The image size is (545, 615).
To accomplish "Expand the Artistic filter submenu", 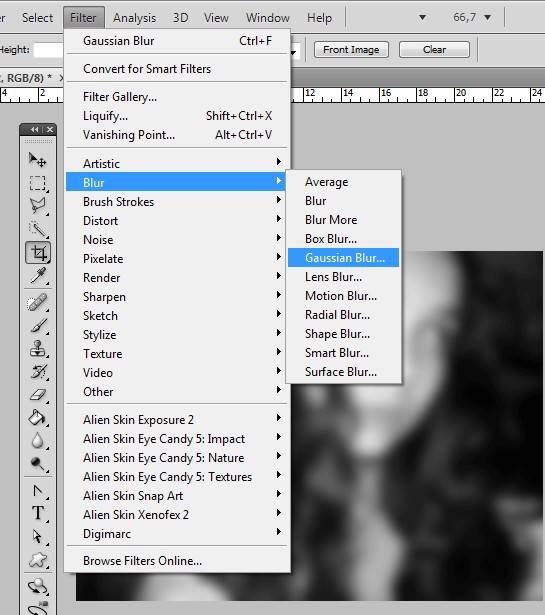I will coord(177,163).
